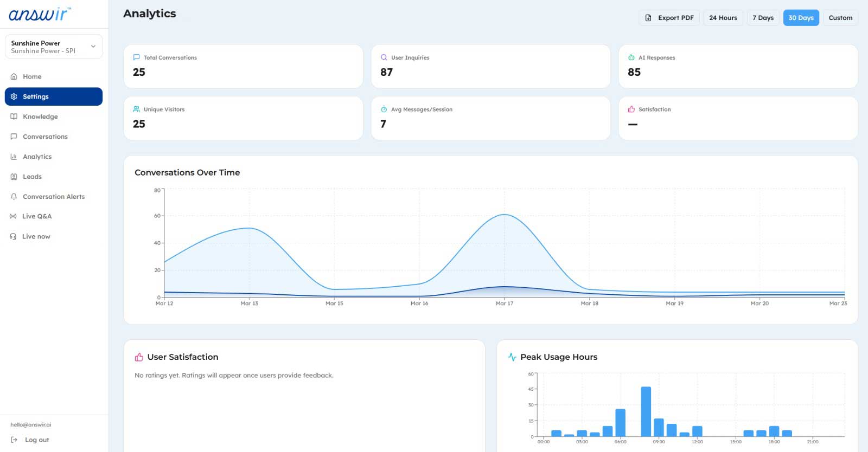Click the tallest bar in Peak Usage Hours

coord(646,411)
